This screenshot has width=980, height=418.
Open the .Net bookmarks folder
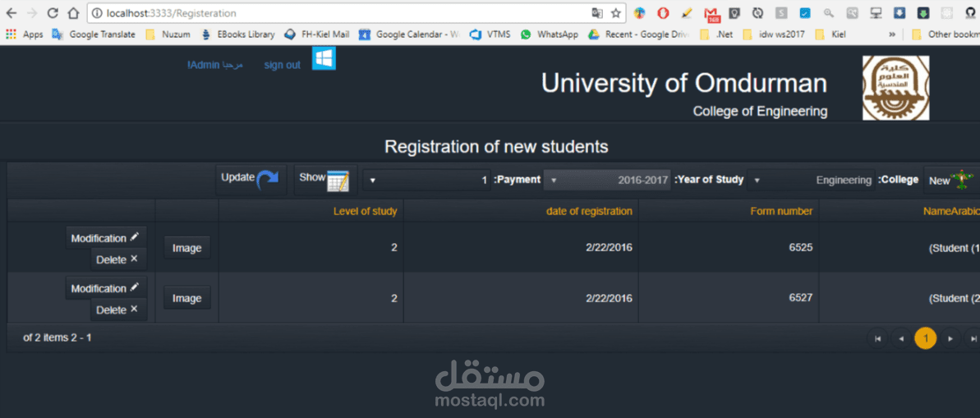[716, 34]
